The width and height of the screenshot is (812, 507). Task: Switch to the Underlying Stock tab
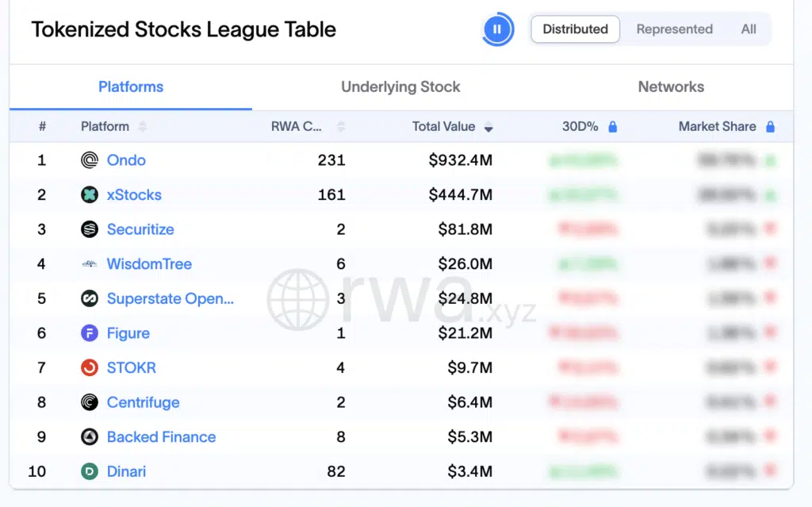(x=400, y=86)
